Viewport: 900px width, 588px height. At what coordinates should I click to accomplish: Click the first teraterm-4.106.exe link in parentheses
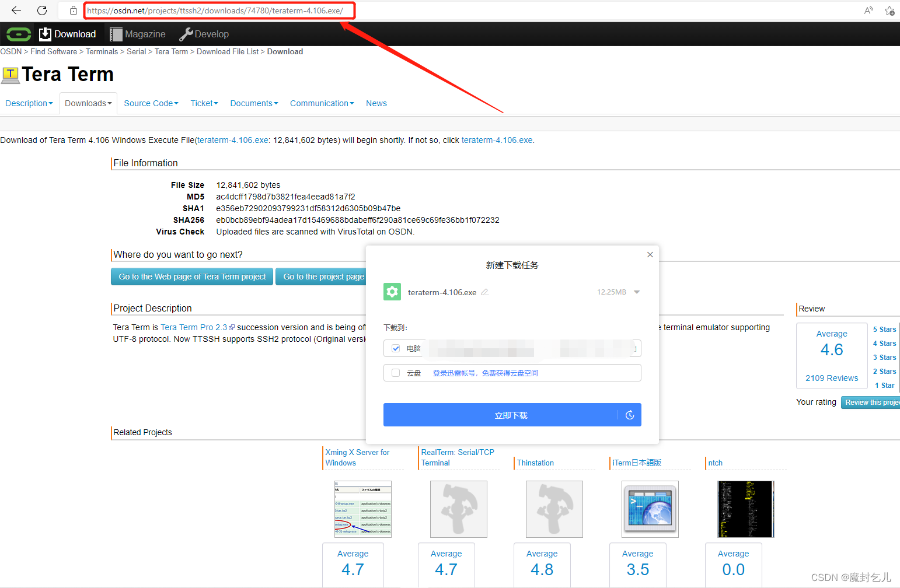(233, 140)
